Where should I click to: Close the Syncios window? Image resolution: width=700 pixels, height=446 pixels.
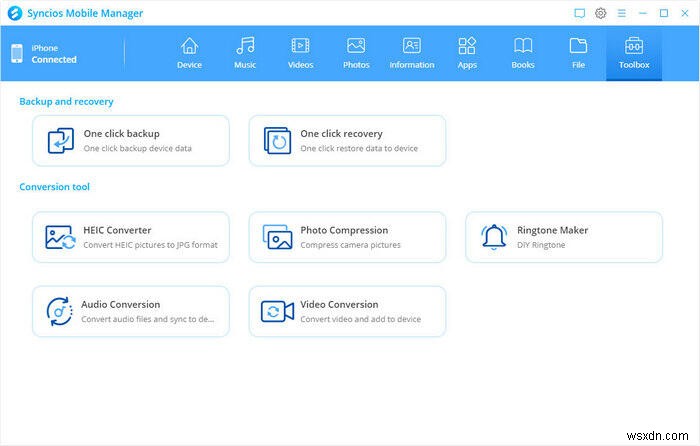point(685,13)
